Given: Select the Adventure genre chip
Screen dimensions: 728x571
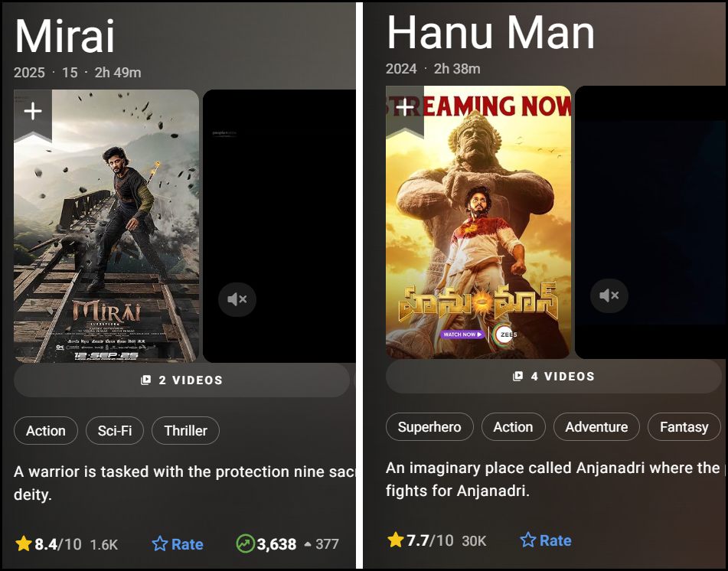Looking at the screenshot, I should pyautogui.click(x=596, y=427).
